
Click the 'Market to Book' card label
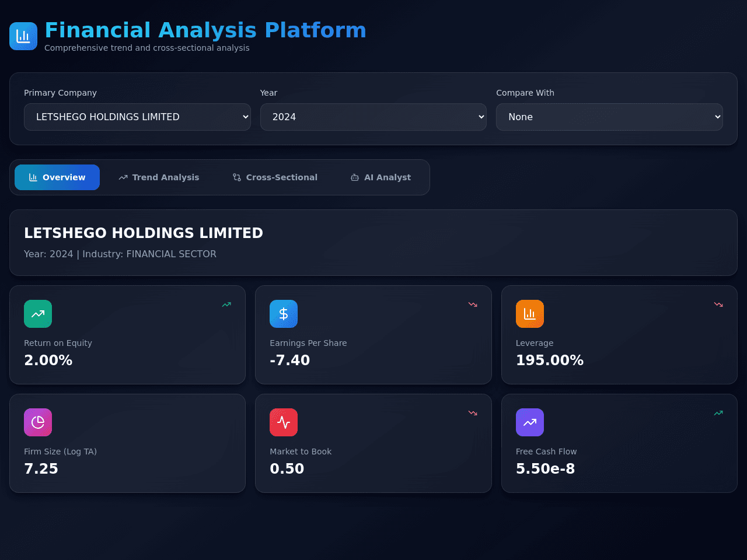pyautogui.click(x=301, y=452)
